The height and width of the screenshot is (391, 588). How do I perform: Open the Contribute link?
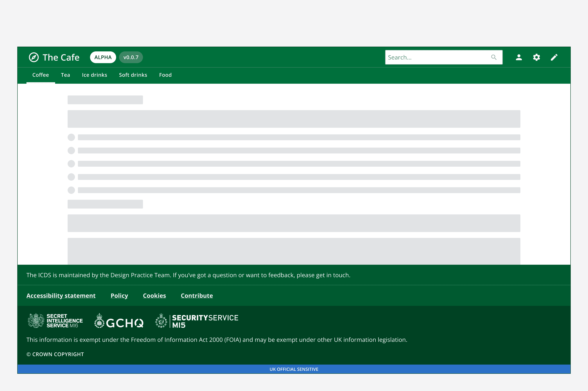[197, 296]
